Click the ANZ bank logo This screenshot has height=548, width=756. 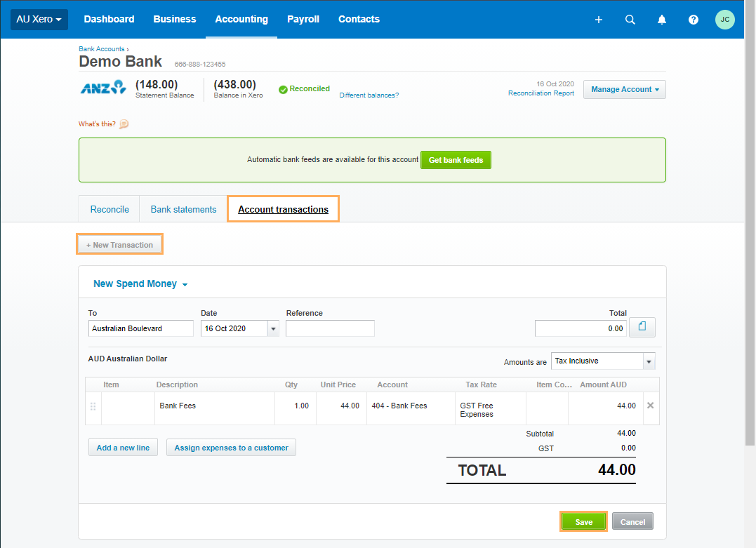tap(103, 88)
